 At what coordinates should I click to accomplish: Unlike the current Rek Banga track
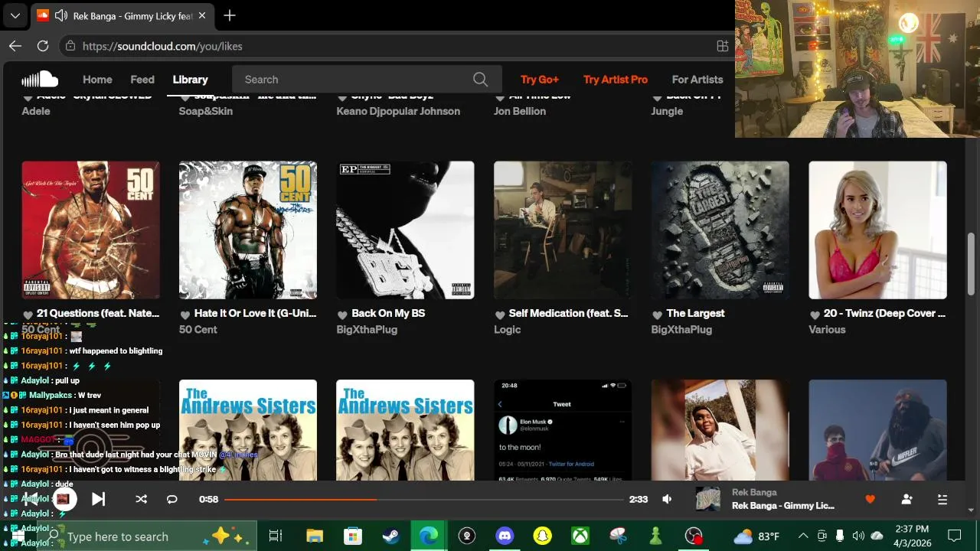(x=870, y=499)
